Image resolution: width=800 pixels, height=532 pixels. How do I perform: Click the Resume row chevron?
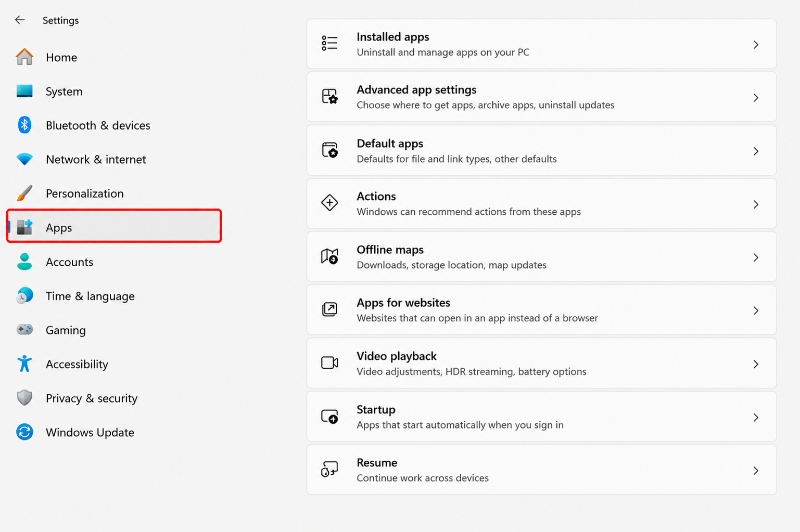[x=756, y=471]
